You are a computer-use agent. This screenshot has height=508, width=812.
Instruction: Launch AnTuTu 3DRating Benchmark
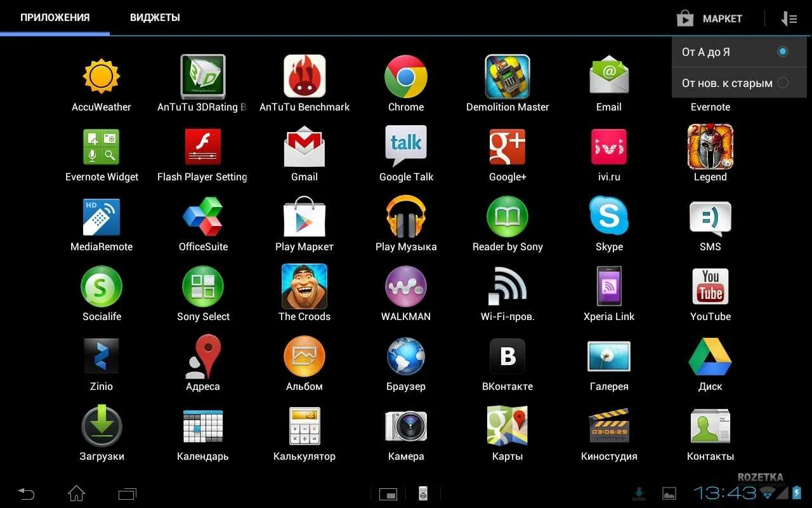point(203,77)
